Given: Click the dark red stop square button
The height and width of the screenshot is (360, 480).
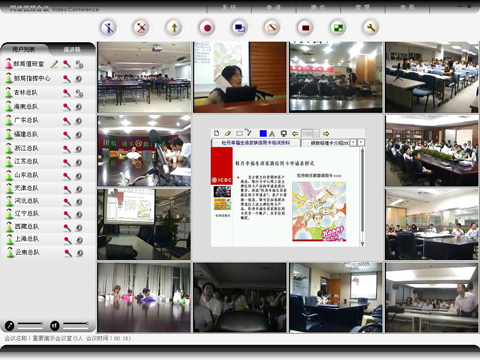Looking at the screenshot, I should 305,28.
